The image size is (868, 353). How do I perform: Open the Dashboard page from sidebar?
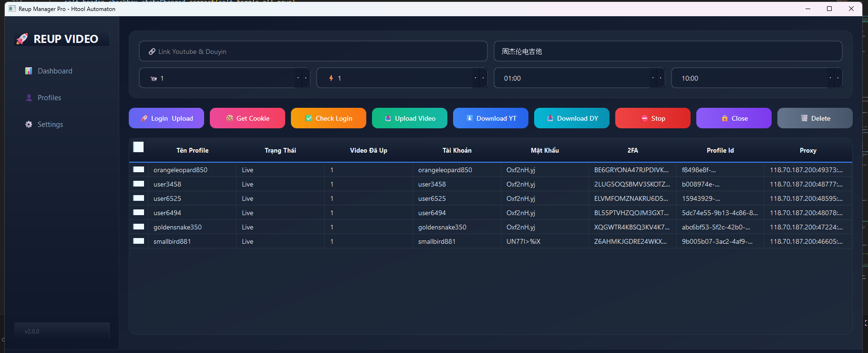[55, 71]
